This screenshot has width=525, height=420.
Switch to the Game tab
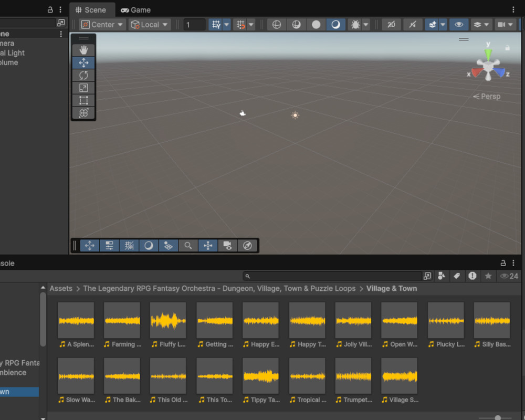(x=135, y=10)
